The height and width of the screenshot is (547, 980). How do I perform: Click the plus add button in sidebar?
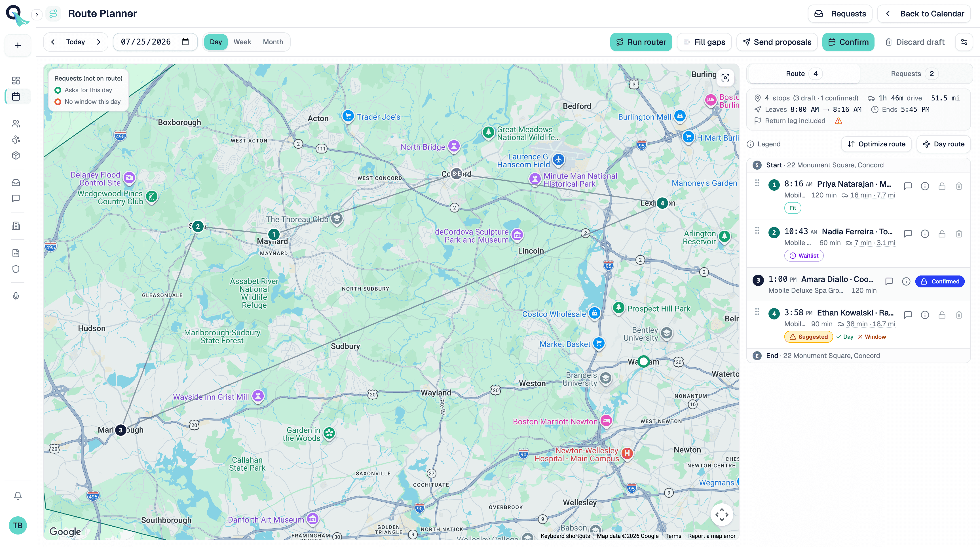18,45
